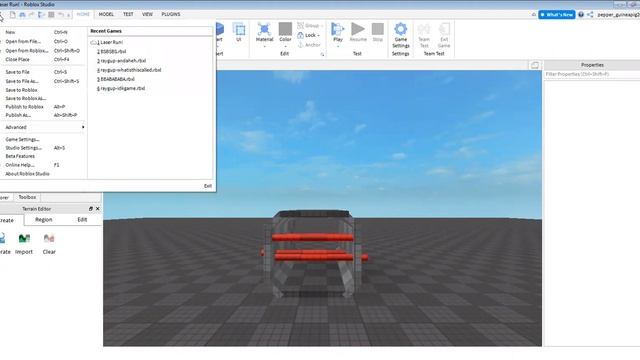Image resolution: width=640 pixels, height=360 pixels.
Task: Switch to the VIEW ribbon tab
Action: point(147,14)
